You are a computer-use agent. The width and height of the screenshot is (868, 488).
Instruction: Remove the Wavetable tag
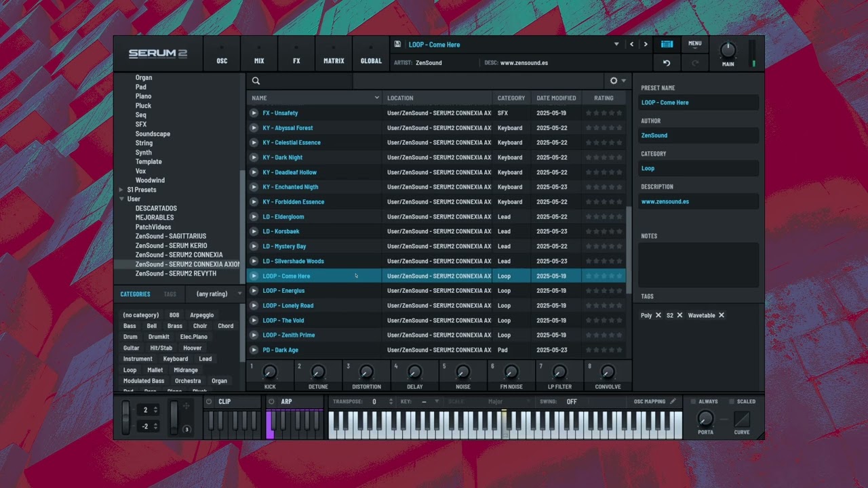[x=721, y=315]
